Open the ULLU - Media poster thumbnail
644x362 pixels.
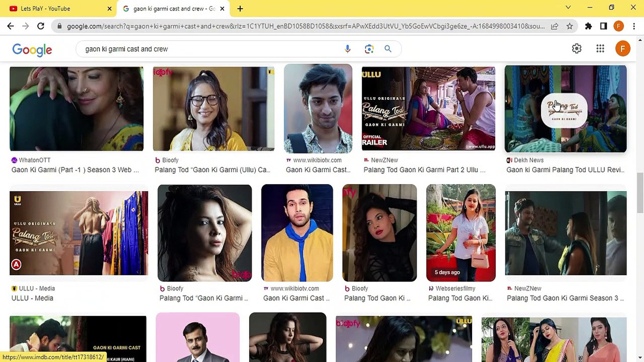[79, 233]
